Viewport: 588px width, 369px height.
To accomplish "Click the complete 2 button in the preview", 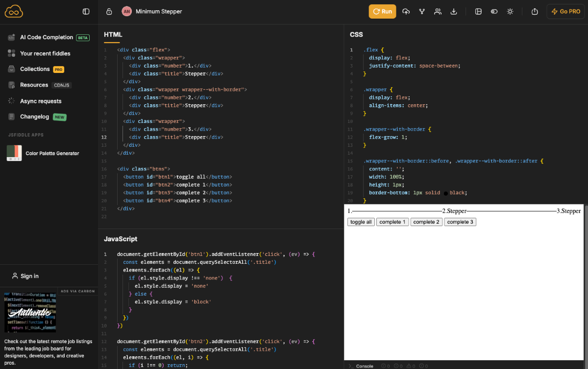I will 426,222.
